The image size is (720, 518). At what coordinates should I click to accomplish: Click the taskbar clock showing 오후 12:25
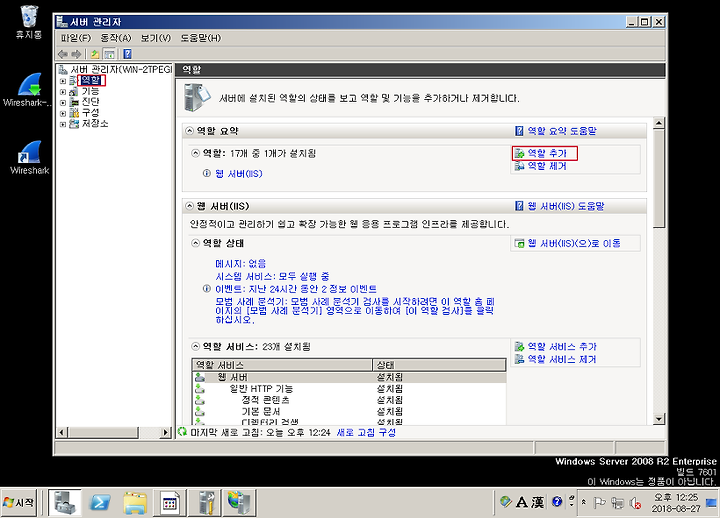click(676, 503)
